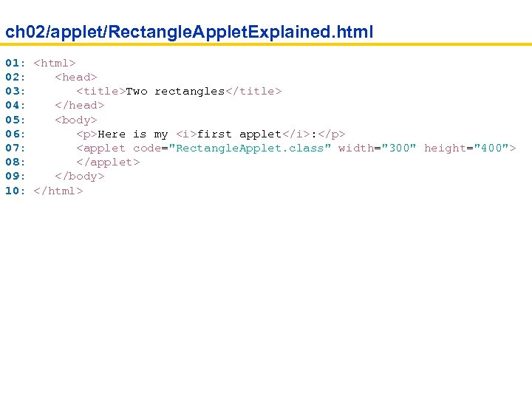The height and width of the screenshot is (399, 532).
Task: Click the width value "300"
Action: click(x=399, y=148)
